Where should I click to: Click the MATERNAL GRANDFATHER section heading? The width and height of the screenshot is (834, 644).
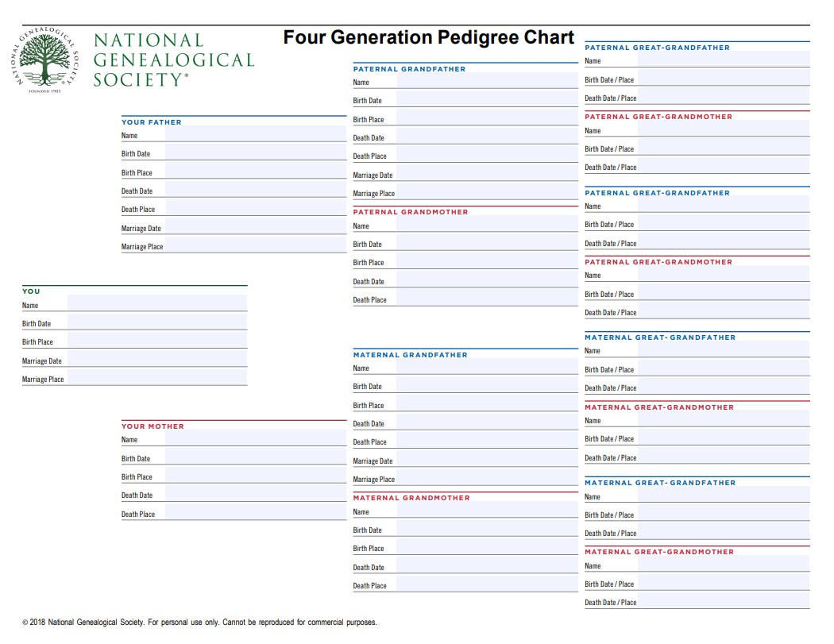411,355
